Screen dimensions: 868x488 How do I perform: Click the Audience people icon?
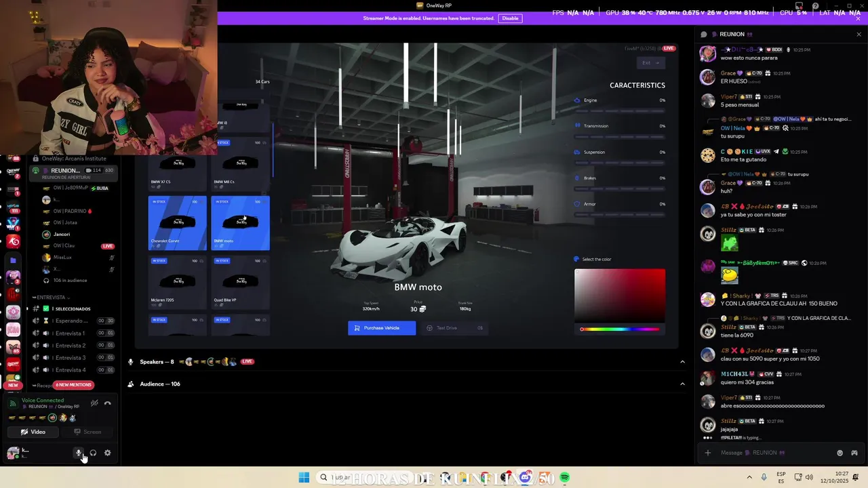[131, 384]
